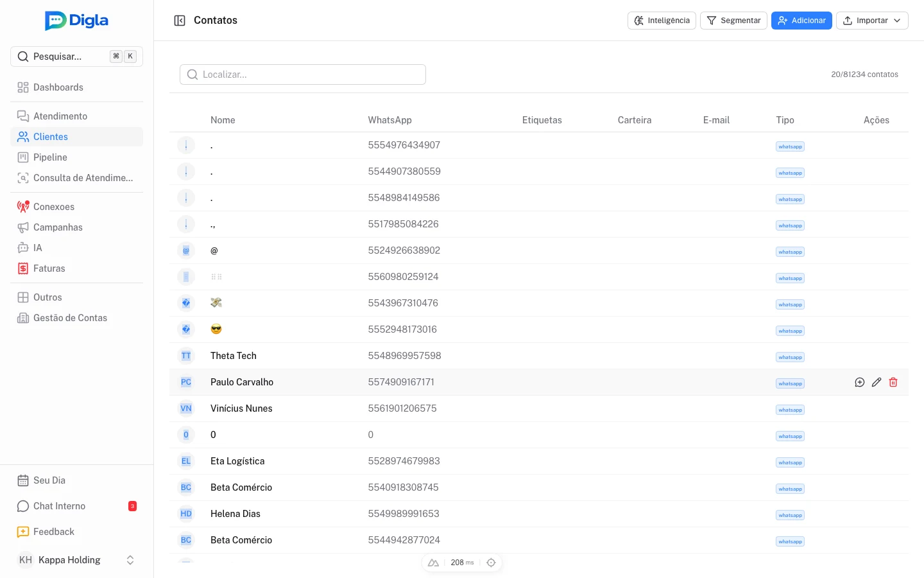Open the IA section

pos(76,248)
